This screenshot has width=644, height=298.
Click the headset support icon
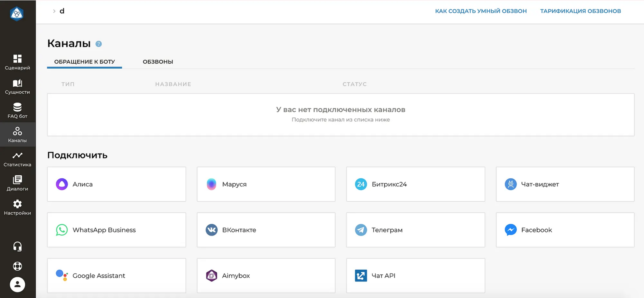pos(17,246)
